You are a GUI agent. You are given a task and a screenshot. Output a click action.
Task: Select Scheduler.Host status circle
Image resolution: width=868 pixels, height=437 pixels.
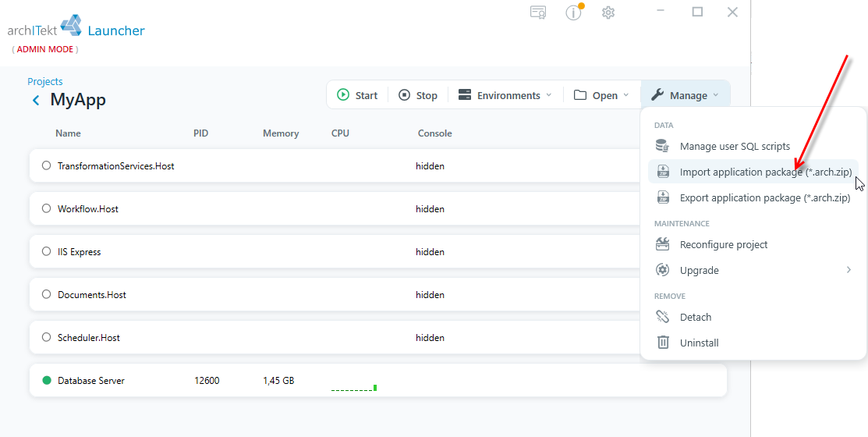click(x=47, y=337)
